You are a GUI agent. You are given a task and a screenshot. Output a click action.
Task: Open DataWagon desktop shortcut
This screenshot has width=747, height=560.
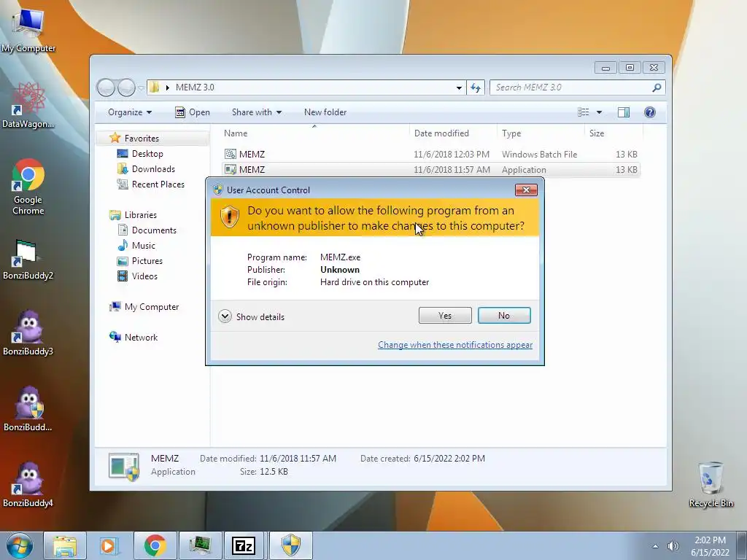(28, 105)
